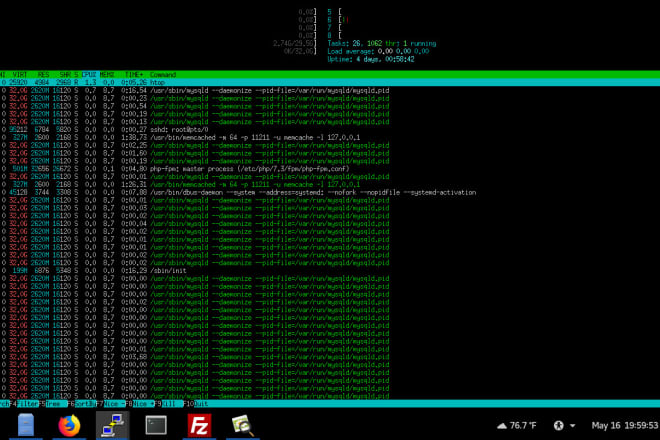This screenshot has width=660, height=440.
Task: Select the mysqld row with time 0:16.54
Action: click(x=330, y=91)
